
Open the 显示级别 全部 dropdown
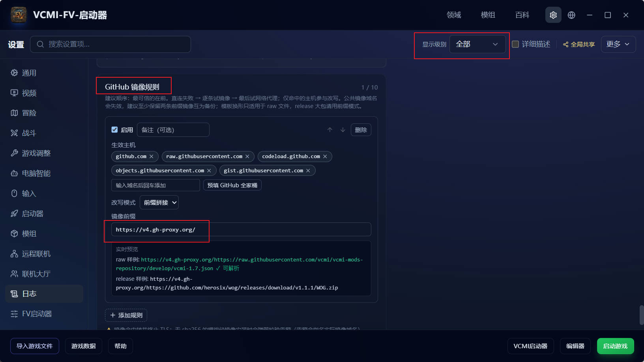(477, 44)
